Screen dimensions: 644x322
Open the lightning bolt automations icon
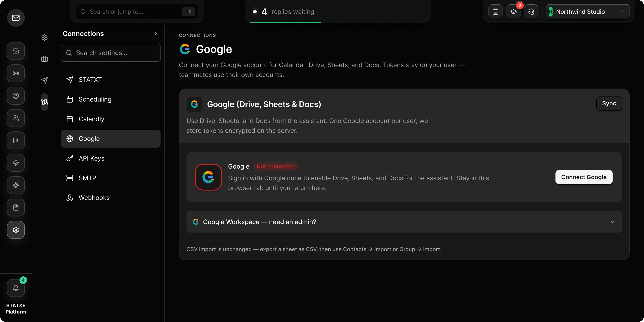click(16, 163)
